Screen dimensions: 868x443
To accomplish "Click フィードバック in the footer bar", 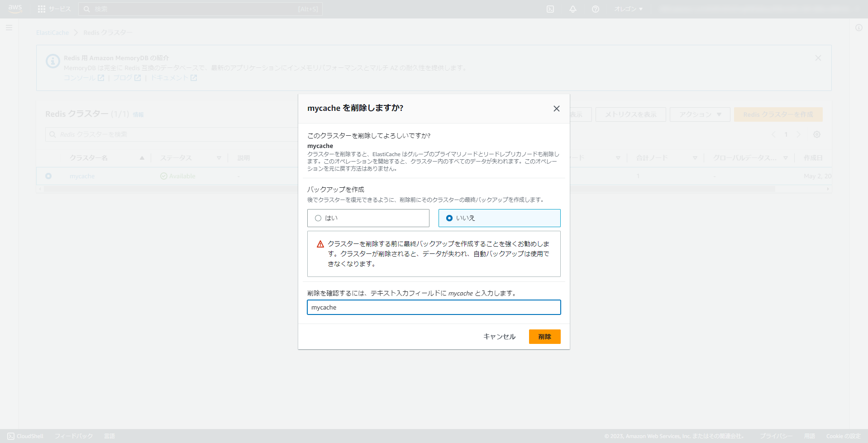I will click(x=73, y=436).
